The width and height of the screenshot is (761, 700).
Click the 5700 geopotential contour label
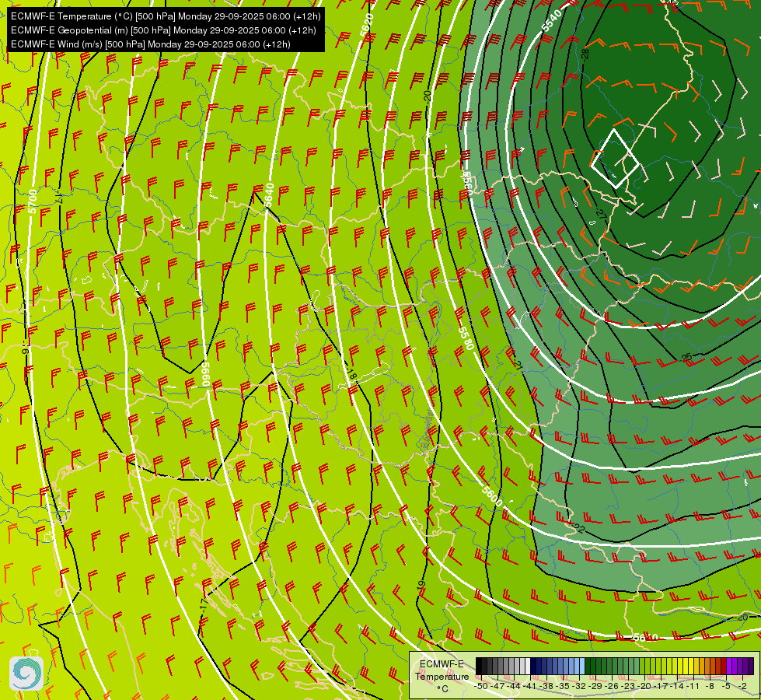(x=32, y=201)
